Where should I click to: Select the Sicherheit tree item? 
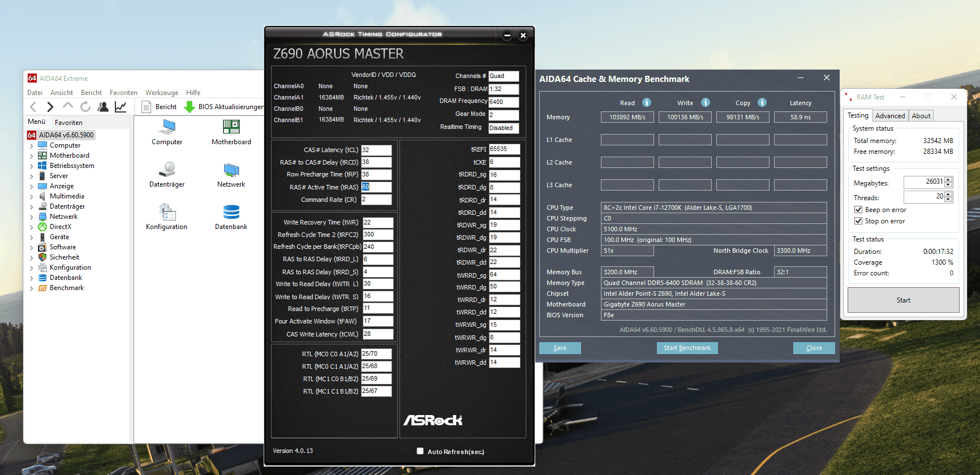click(x=59, y=257)
